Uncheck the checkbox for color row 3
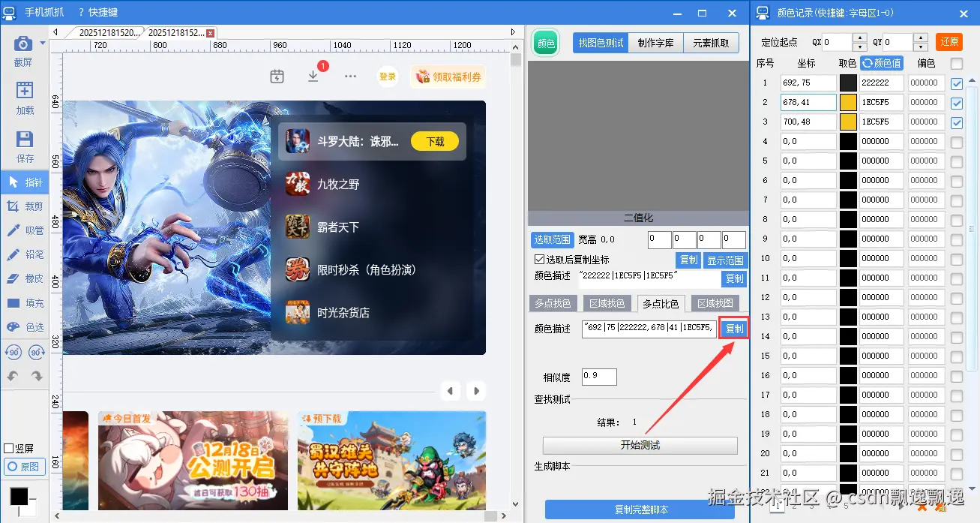The width and height of the screenshot is (980, 523). tap(957, 122)
